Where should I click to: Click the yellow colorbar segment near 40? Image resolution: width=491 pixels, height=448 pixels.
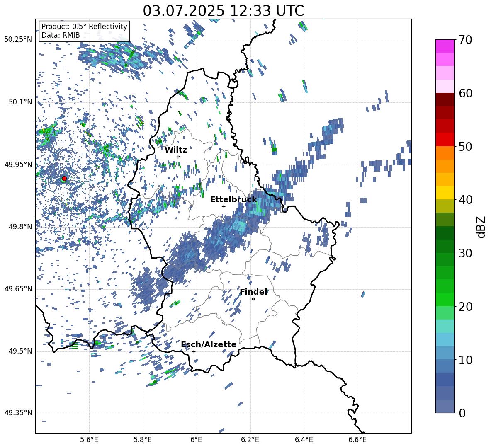click(x=445, y=193)
